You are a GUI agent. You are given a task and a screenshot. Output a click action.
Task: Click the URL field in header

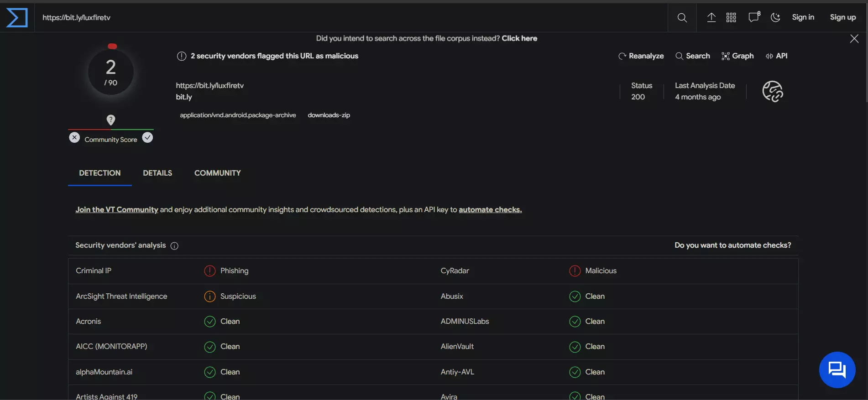coord(350,17)
